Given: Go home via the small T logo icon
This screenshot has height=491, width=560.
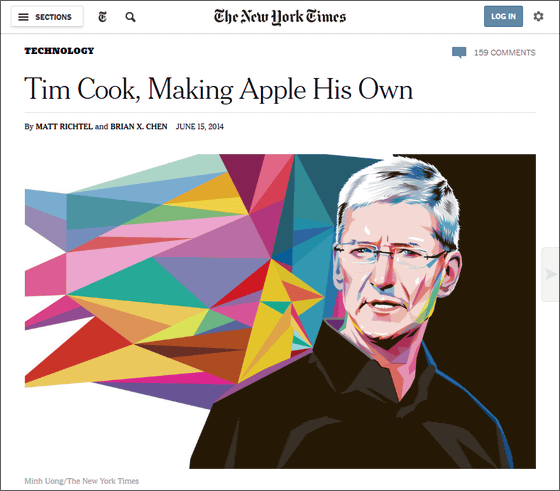Looking at the screenshot, I should coord(102,17).
